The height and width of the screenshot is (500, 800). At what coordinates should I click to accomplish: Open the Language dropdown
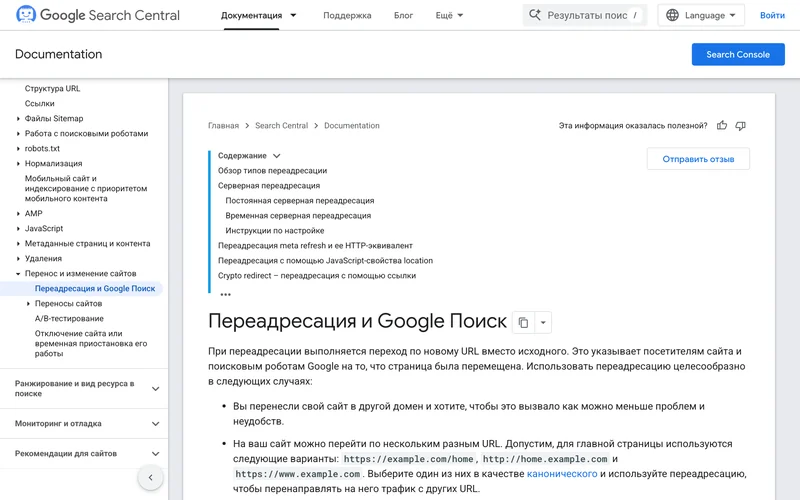(x=701, y=15)
